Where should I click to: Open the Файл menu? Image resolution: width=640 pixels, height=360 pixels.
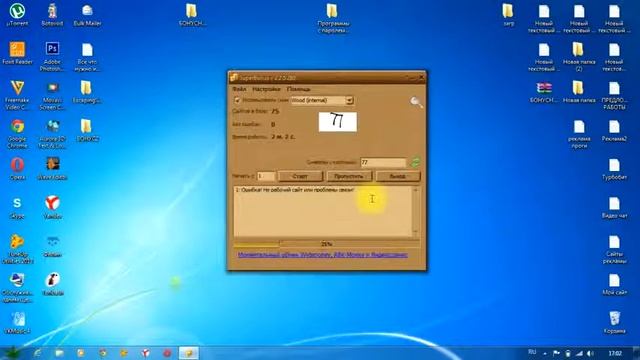point(239,89)
